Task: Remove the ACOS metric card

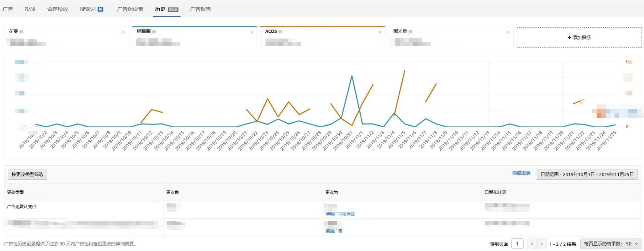Action: 380,32
